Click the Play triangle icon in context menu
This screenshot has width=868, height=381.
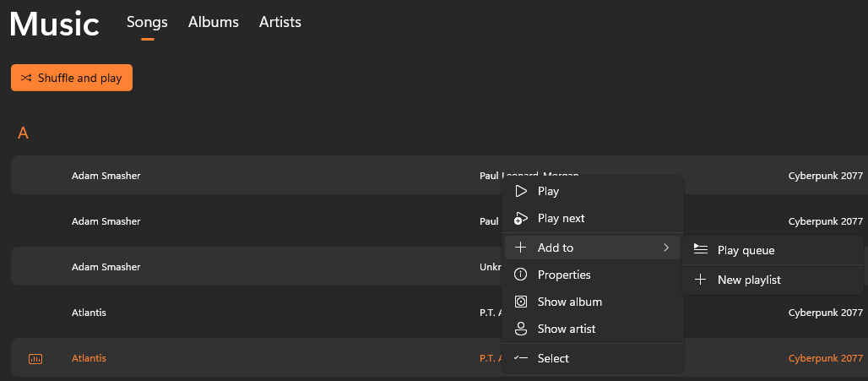coord(521,191)
